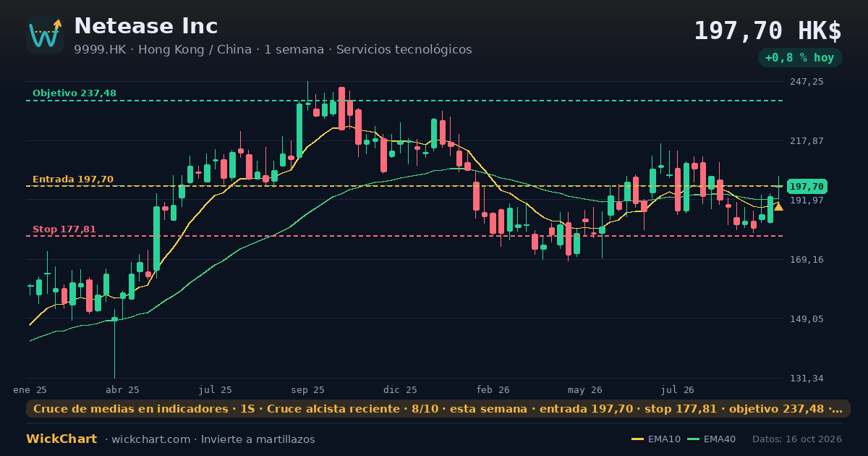This screenshot has width=868, height=456.
Task: Click the Entrada 197,70 label
Action: [73, 179]
